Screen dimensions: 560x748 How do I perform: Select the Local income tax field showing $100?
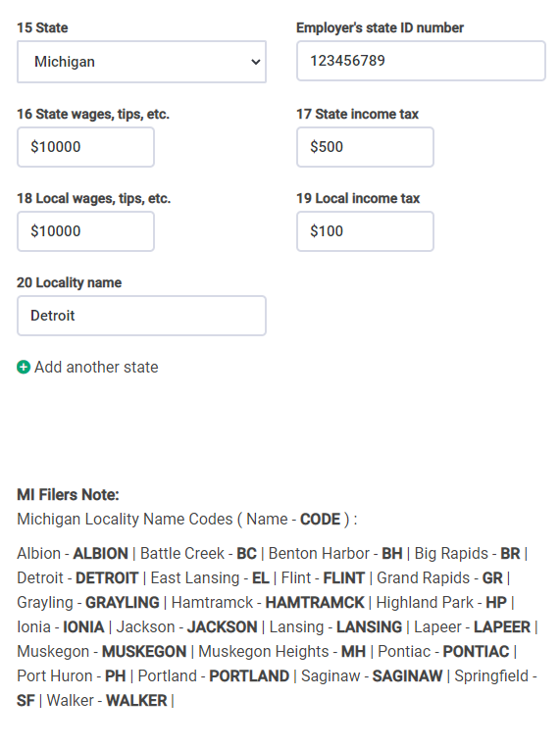coord(365,231)
